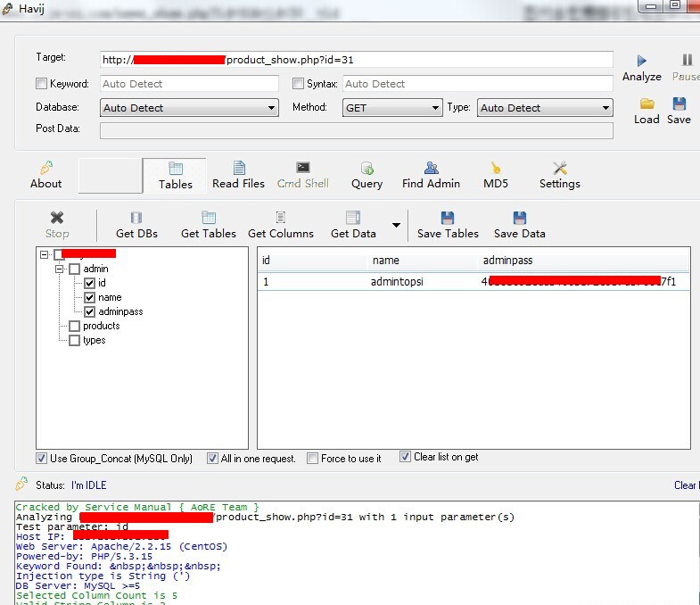Click the id column header
The image size is (700, 605).
313,261
